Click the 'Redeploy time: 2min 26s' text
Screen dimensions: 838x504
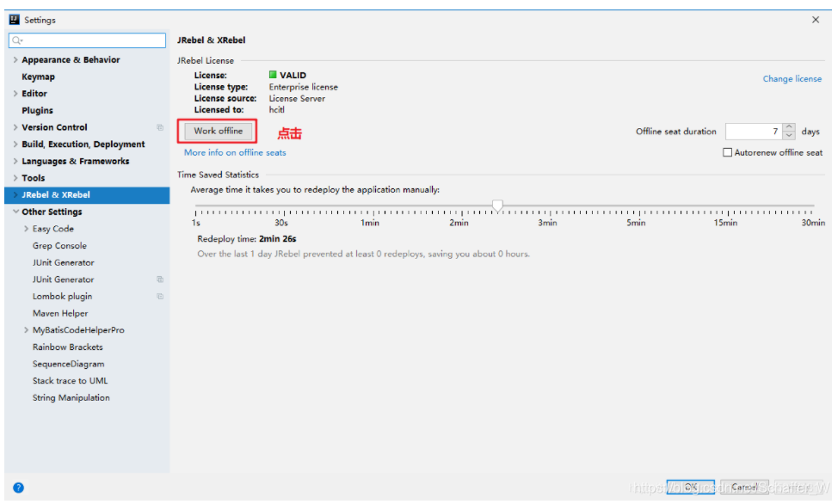[x=246, y=239]
